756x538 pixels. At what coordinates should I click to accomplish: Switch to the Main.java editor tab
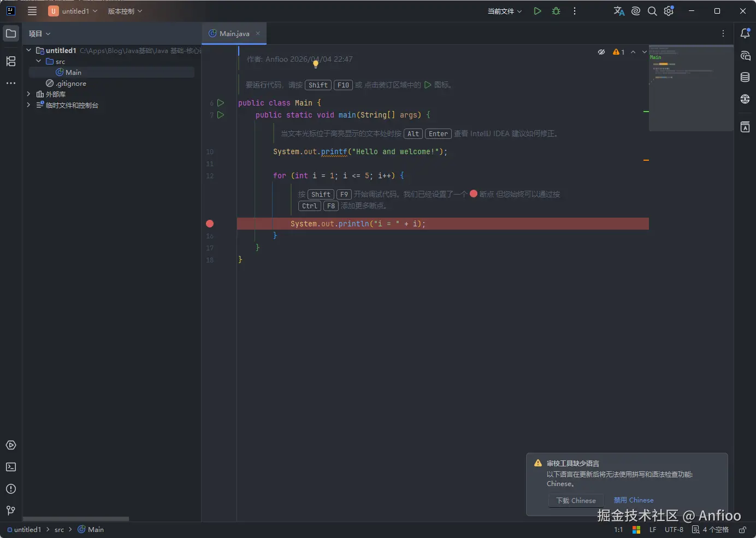[234, 33]
